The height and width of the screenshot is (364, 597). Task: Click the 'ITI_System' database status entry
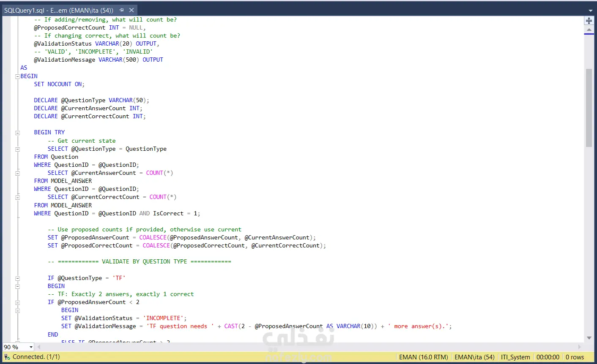pos(515,357)
